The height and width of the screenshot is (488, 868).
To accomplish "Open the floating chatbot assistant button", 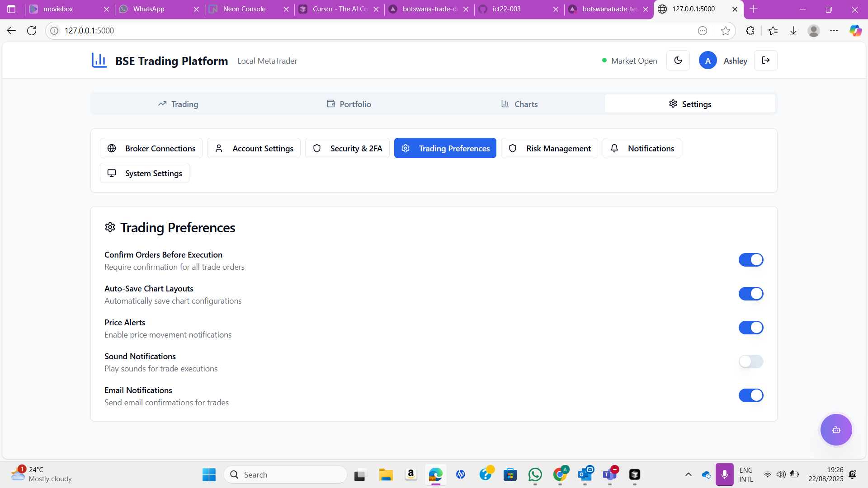I will [836, 430].
